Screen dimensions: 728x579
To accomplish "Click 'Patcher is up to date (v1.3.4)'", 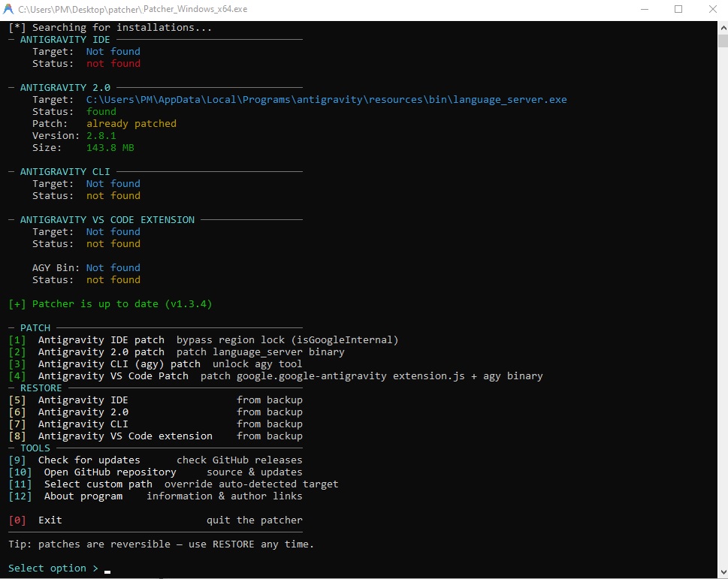I will [x=110, y=304].
